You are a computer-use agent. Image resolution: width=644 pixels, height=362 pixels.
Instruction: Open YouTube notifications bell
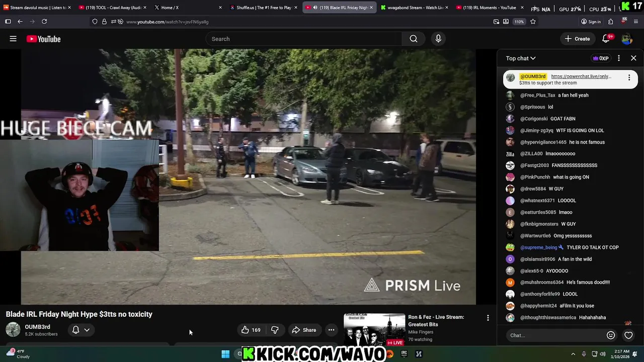pyautogui.click(x=606, y=39)
